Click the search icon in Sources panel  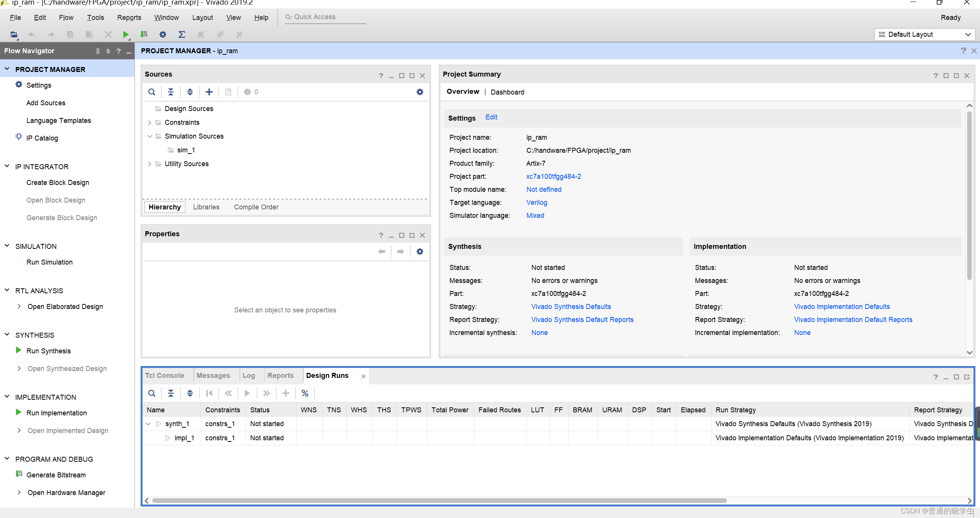pos(152,92)
